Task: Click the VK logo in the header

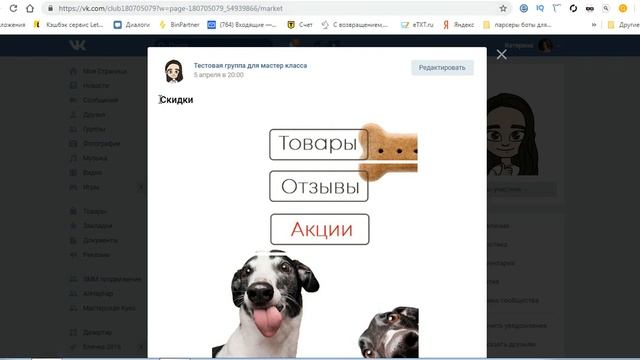Action: (x=77, y=45)
